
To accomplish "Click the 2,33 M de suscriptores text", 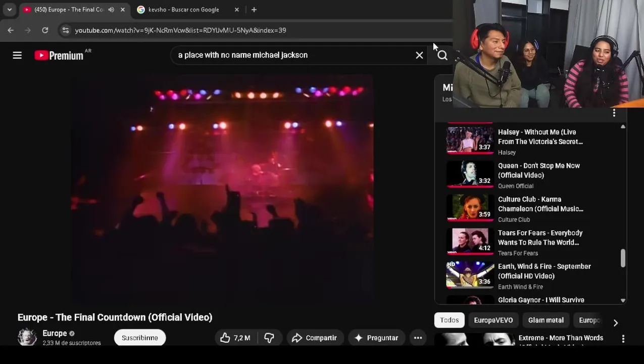I will (72, 343).
